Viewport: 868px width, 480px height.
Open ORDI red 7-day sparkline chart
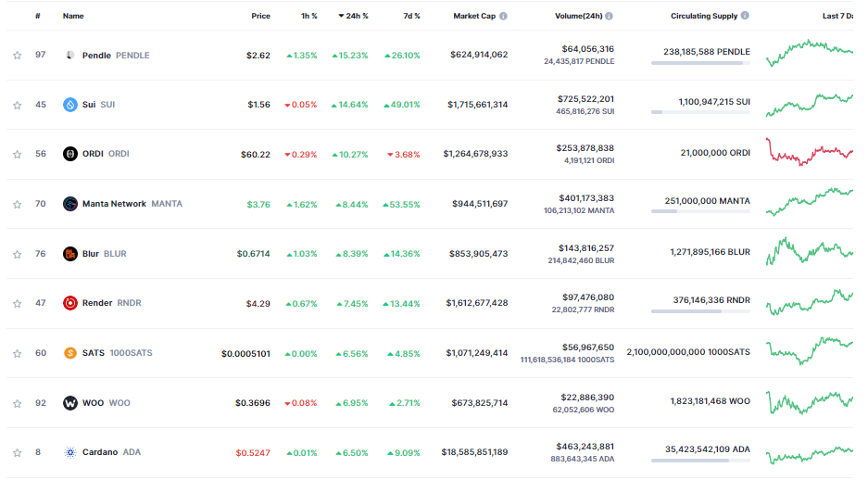tap(810, 152)
